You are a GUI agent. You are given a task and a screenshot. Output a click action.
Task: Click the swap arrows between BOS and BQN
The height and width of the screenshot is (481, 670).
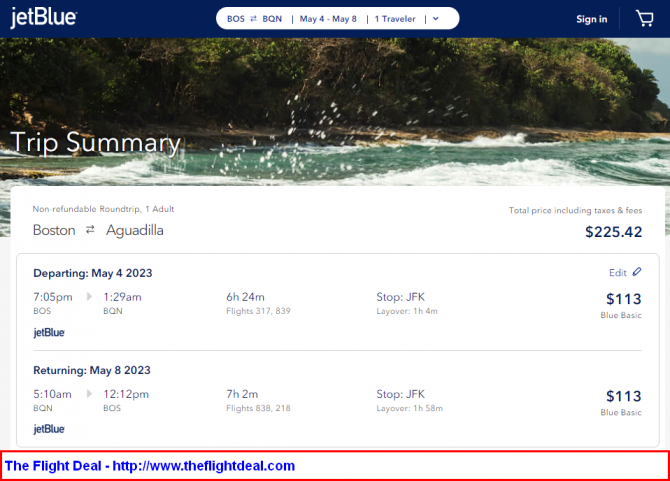(253, 19)
